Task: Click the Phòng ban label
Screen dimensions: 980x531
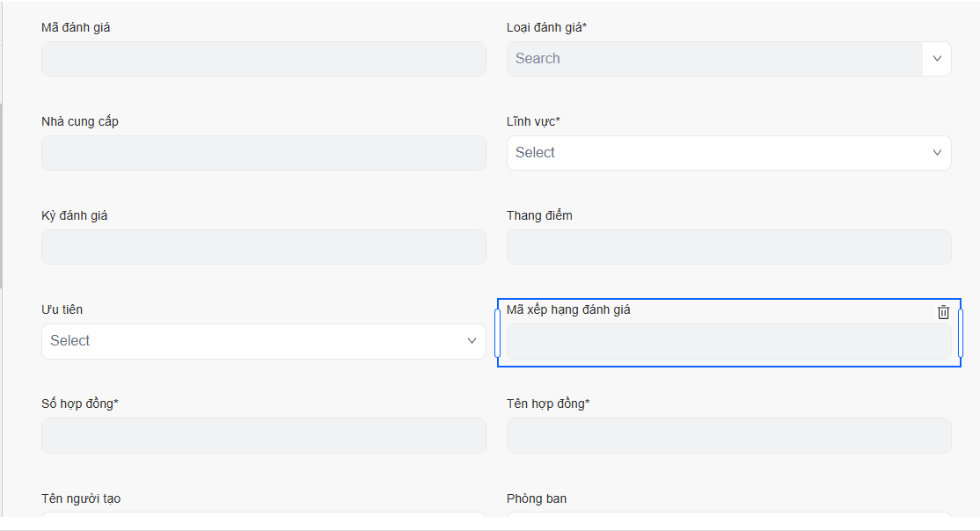Action: pos(537,498)
